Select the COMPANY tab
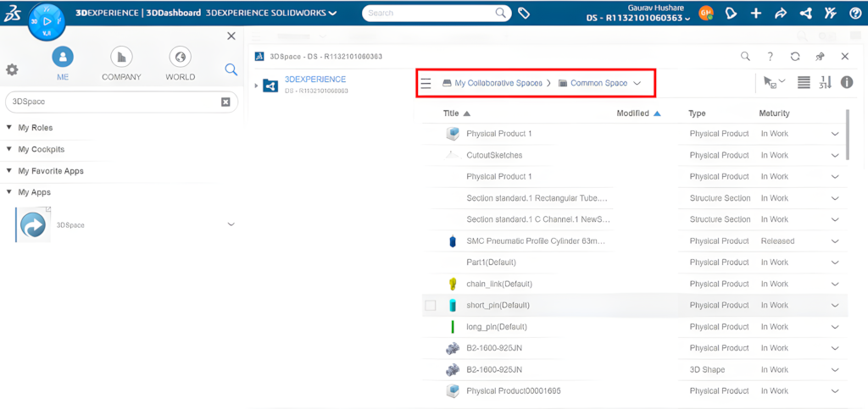868x409 pixels. 121,64
